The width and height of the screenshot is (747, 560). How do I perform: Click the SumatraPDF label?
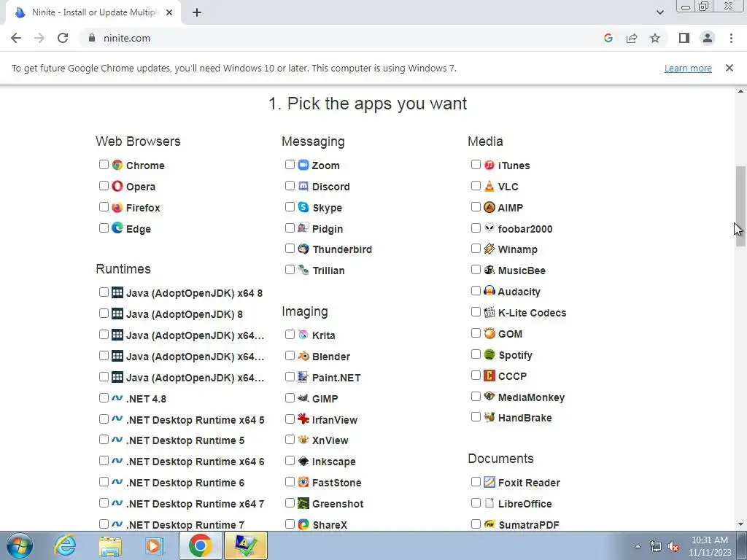coord(528,525)
